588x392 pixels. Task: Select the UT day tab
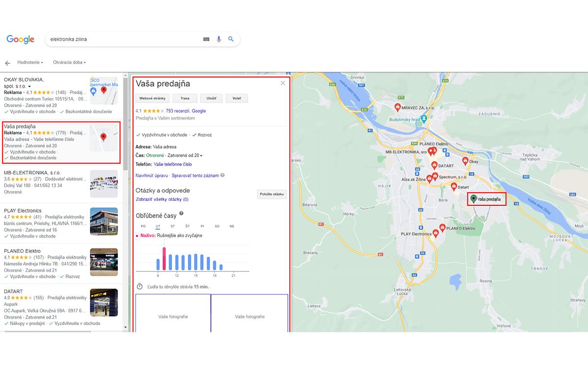tap(158, 226)
